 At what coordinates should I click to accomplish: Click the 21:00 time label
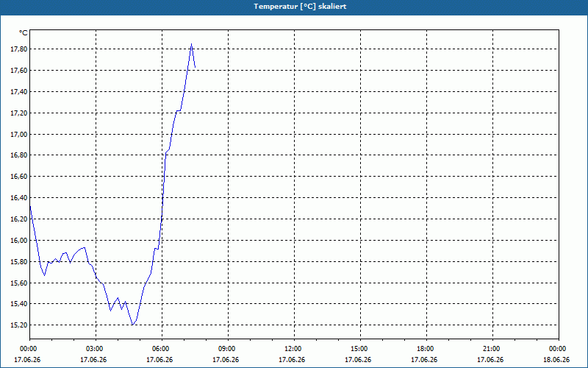[x=492, y=349]
